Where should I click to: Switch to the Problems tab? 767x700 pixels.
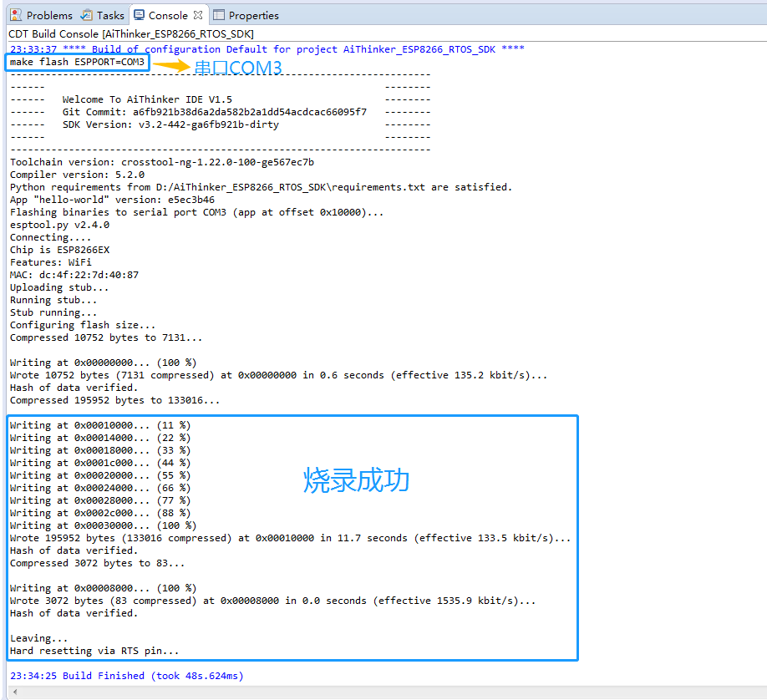(42, 16)
